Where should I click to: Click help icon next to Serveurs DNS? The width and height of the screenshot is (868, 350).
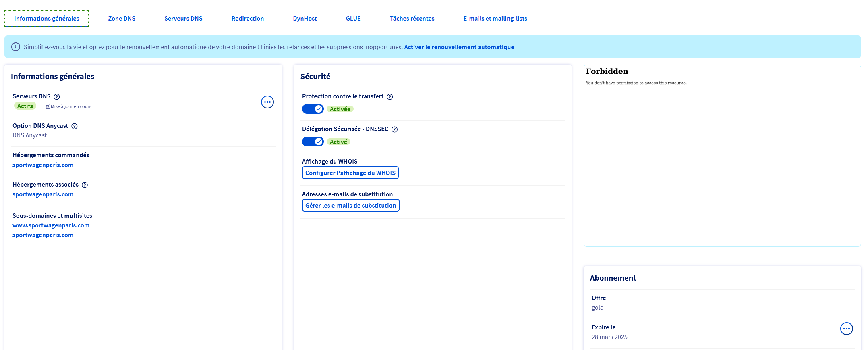tap(57, 97)
